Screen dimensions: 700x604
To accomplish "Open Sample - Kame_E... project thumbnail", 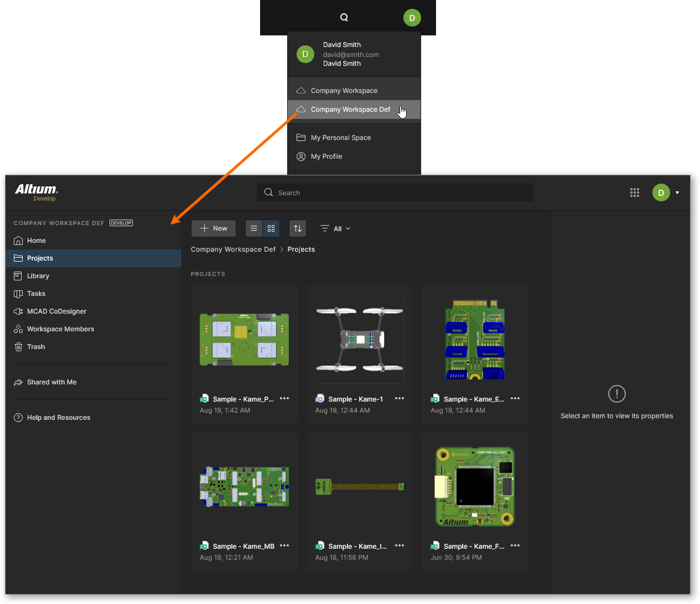I will click(475, 340).
